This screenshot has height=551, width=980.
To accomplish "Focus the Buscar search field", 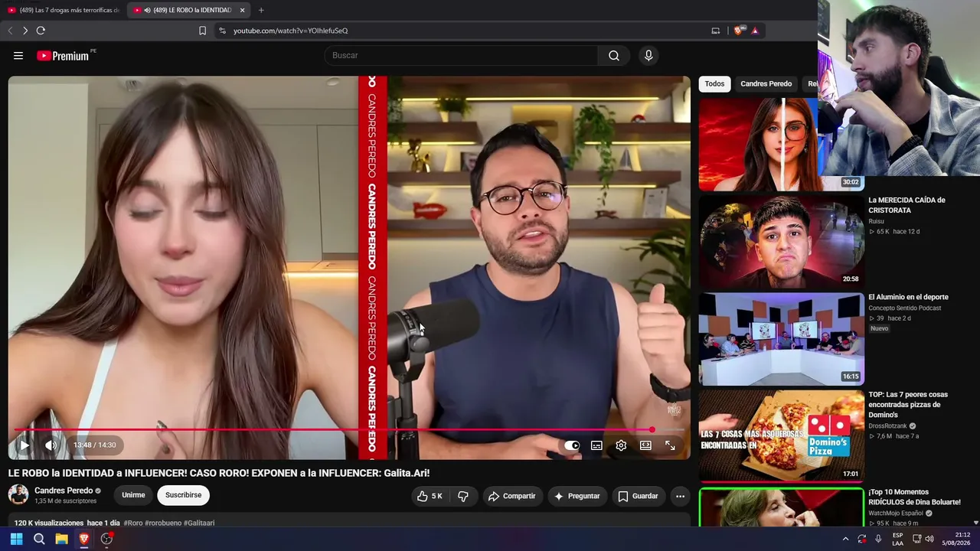I will pyautogui.click(x=462, y=55).
